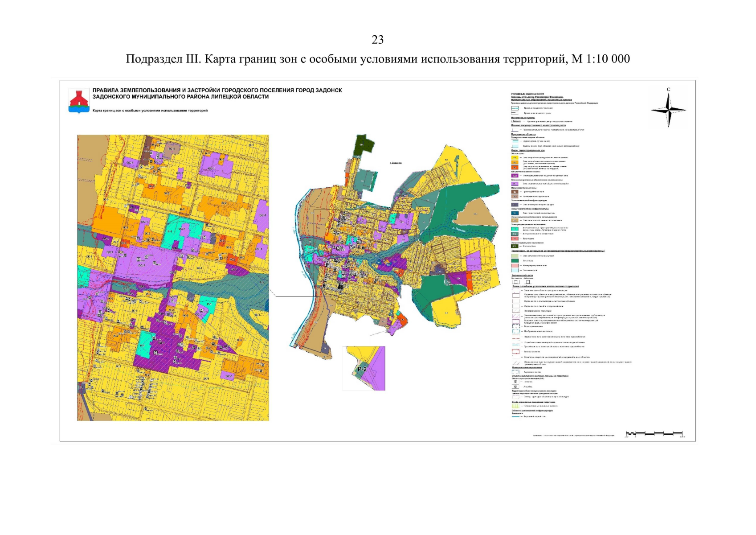Click the "Подраздел III" section heading
This screenshot has width=756, height=535.
point(377,59)
